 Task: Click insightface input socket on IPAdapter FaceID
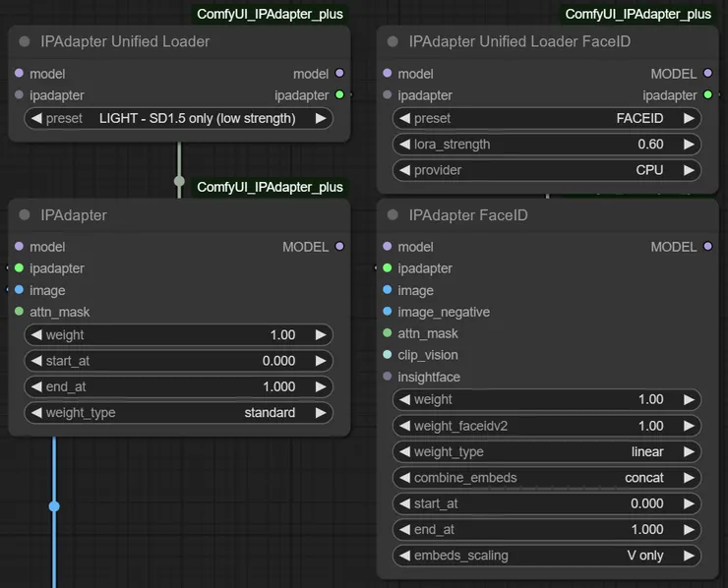click(388, 376)
